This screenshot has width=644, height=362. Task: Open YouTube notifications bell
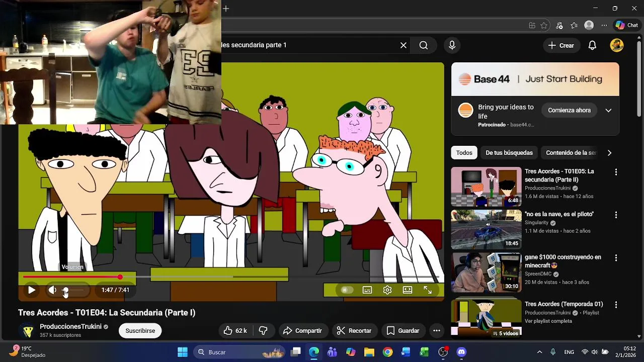pyautogui.click(x=592, y=45)
